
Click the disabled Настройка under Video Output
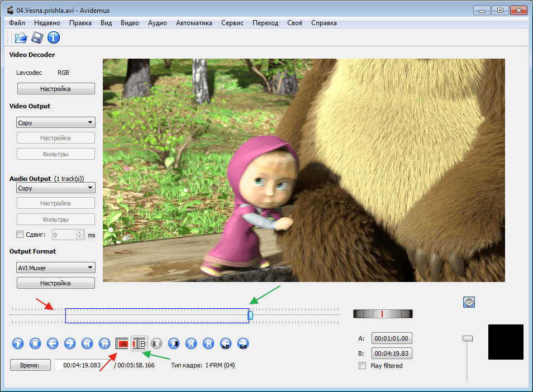[56, 138]
